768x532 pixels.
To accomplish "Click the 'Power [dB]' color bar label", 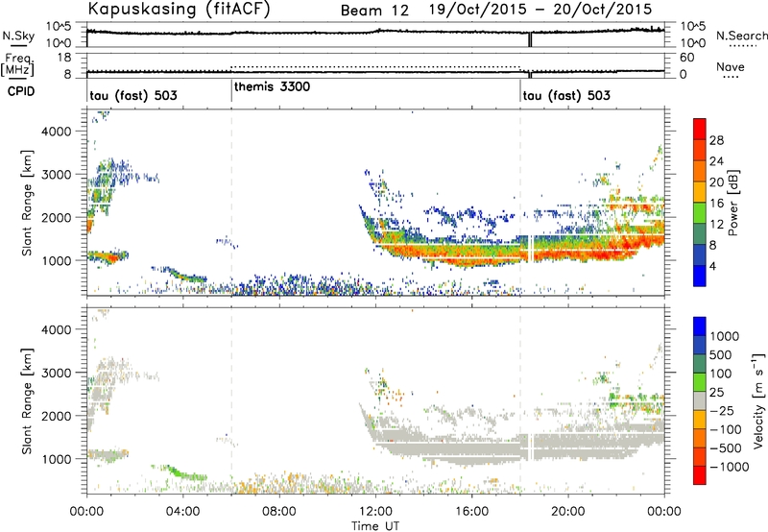I will (733, 203).
